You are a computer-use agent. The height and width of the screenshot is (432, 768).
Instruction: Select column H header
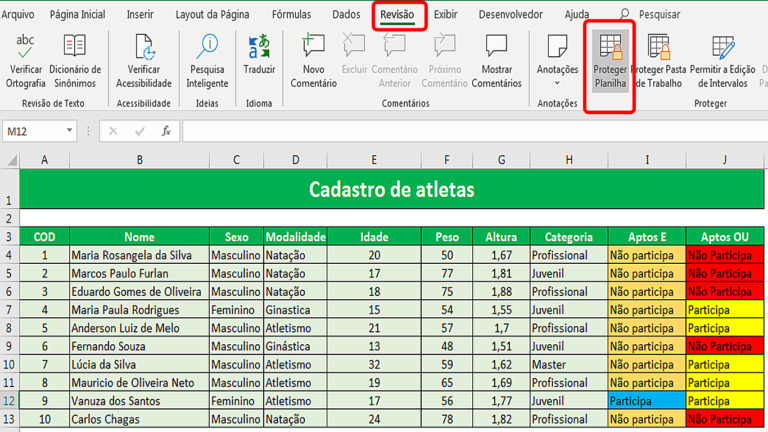[x=569, y=160]
